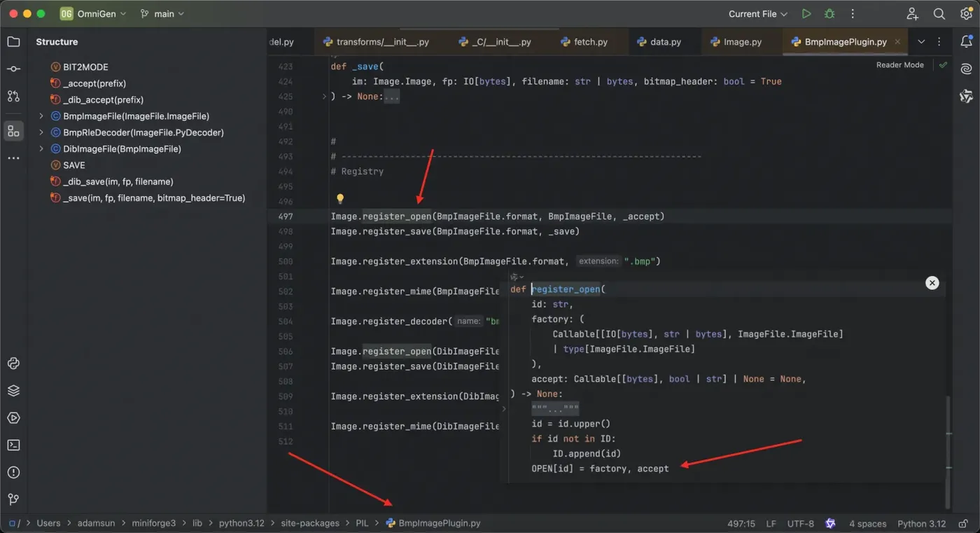Image resolution: width=980 pixels, height=533 pixels.
Task: Open More tool windows ellipsis
Action: (13, 158)
